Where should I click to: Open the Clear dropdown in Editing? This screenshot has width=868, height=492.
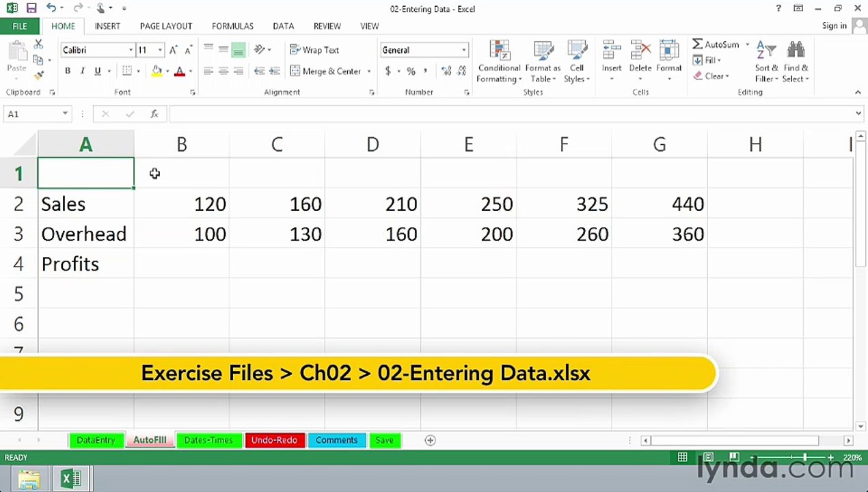tap(711, 76)
